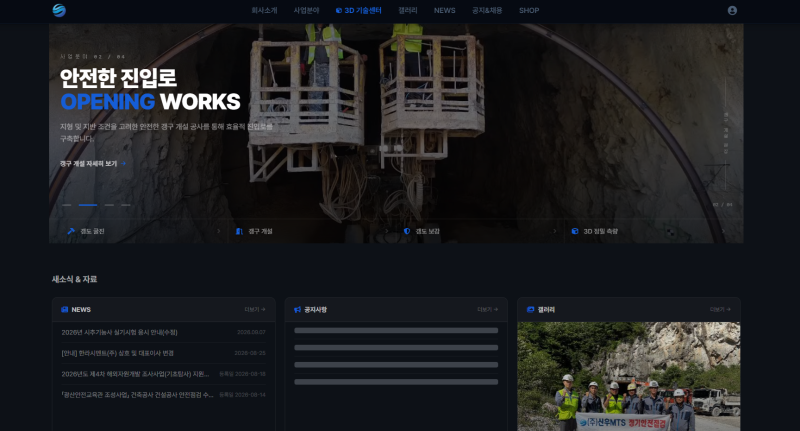Click the company logo in the header
This screenshot has height=431, width=800.
coord(59,10)
